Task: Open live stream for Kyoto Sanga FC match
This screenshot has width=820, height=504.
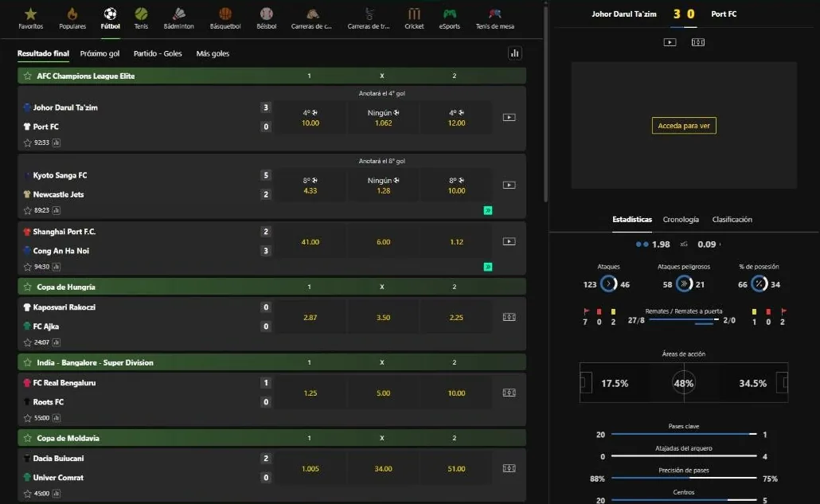Action: [509, 185]
